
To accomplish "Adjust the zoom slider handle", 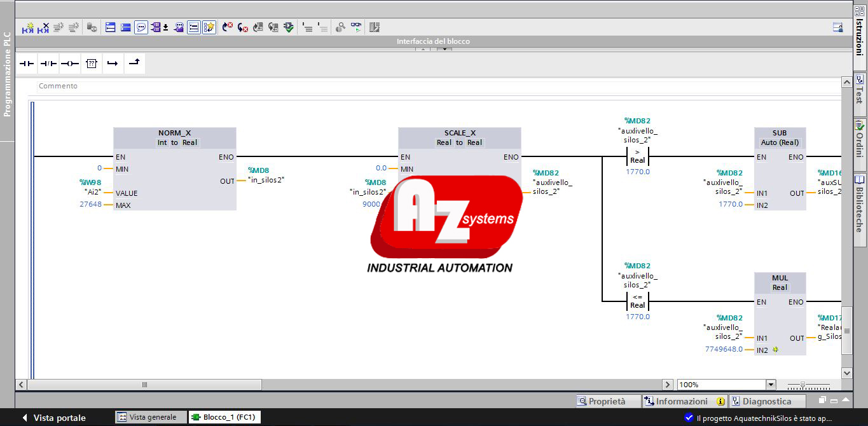I will pyautogui.click(x=803, y=385).
